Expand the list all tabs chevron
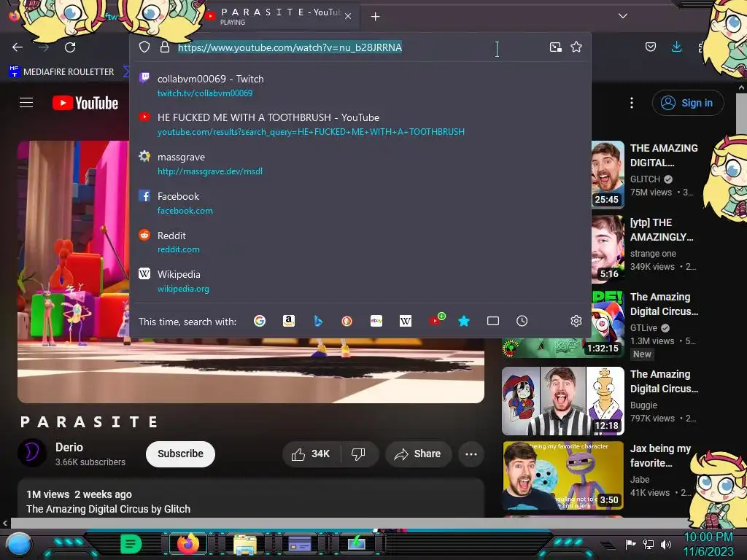The height and width of the screenshot is (560, 747). click(x=623, y=16)
